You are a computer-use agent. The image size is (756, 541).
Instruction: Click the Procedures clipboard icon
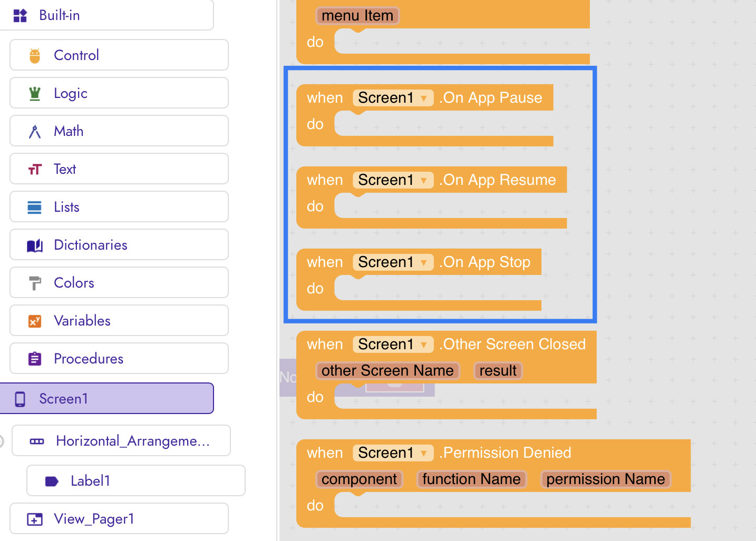click(35, 359)
